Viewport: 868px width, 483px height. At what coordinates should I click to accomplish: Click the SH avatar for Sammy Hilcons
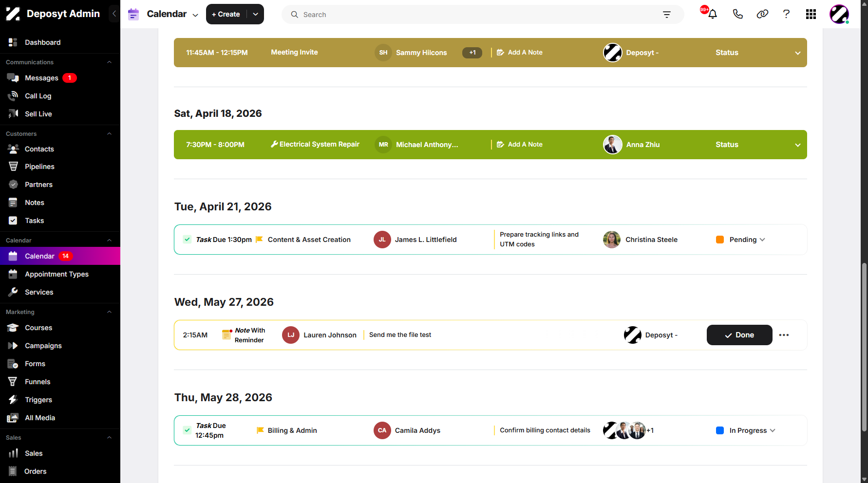pos(383,53)
